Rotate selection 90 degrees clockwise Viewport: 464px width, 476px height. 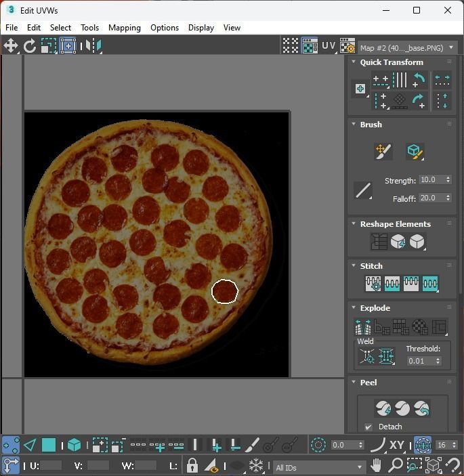coord(419,101)
